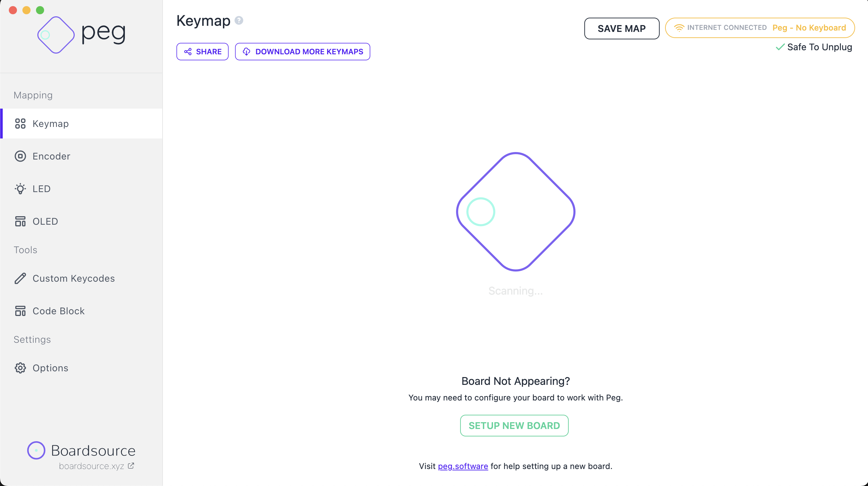Image resolution: width=868 pixels, height=486 pixels.
Task: Click the help question mark beside Keymap
Action: coord(239,21)
